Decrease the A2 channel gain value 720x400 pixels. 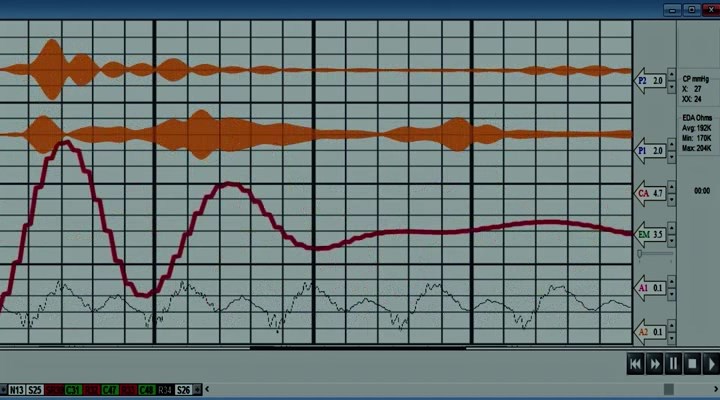(x=672, y=336)
